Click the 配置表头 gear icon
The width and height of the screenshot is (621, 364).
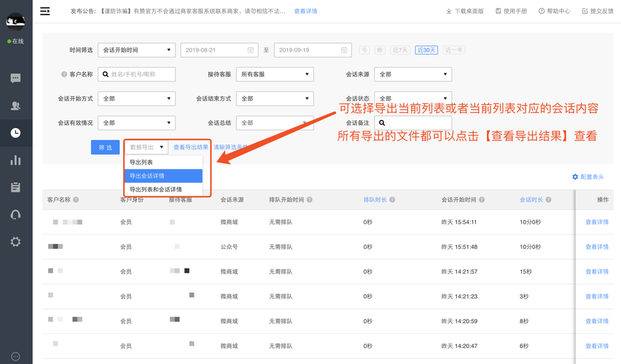click(575, 177)
